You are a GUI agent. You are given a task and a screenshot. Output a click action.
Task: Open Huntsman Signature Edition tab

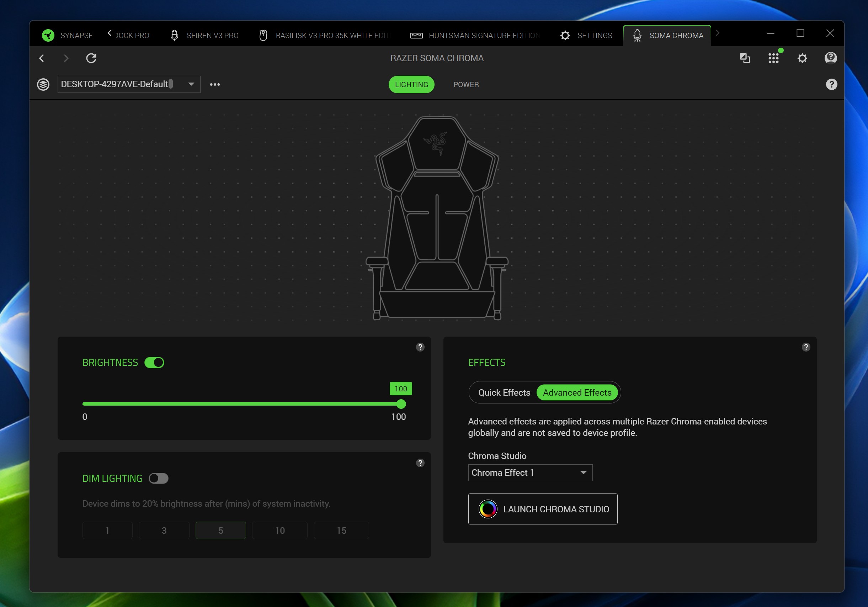(475, 36)
